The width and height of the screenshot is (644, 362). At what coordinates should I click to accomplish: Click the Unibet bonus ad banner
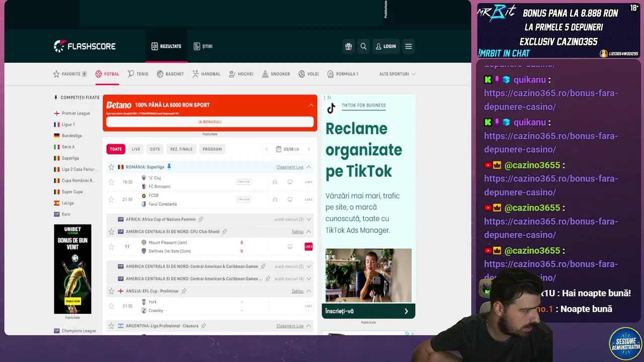(x=72, y=269)
